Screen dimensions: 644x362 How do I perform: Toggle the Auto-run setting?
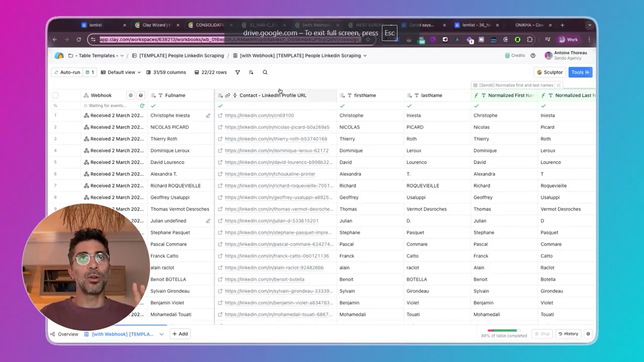coord(67,73)
